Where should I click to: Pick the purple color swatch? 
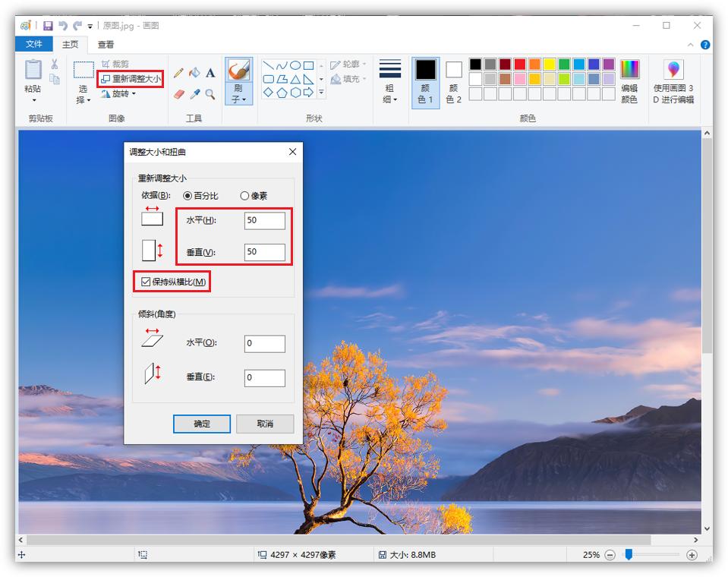(609, 64)
